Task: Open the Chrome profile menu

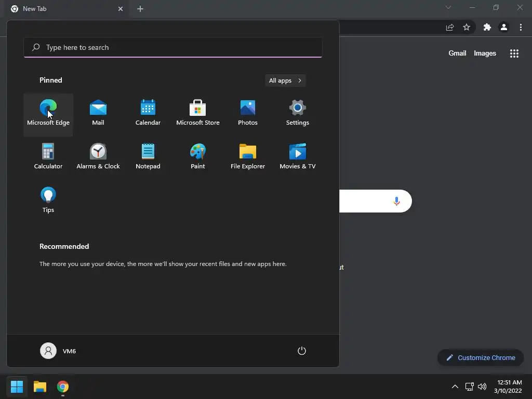Action: 504,27
